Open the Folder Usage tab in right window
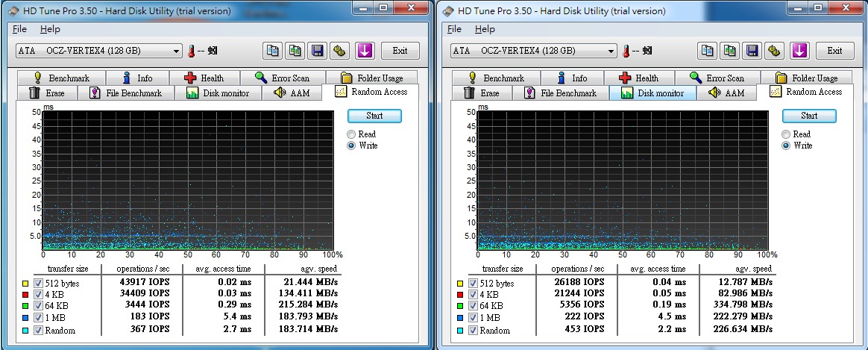This screenshot has width=868, height=350. (x=807, y=78)
